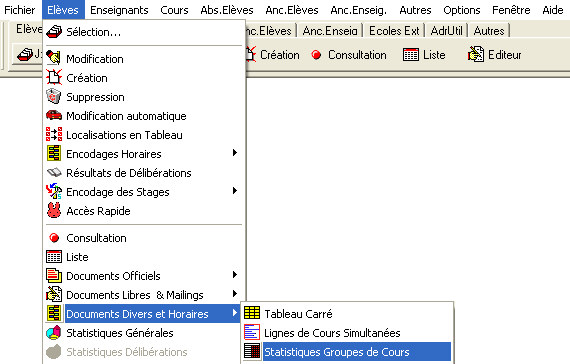Image resolution: width=570 pixels, height=364 pixels.
Task: Click the toolbar Création button label
Action: point(280,55)
